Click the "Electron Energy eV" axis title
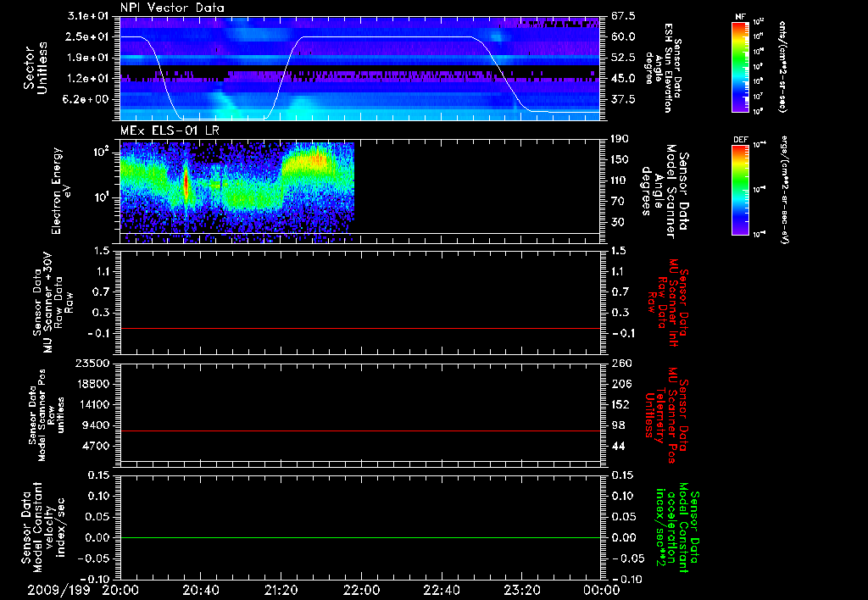The image size is (868, 600). click(x=61, y=191)
